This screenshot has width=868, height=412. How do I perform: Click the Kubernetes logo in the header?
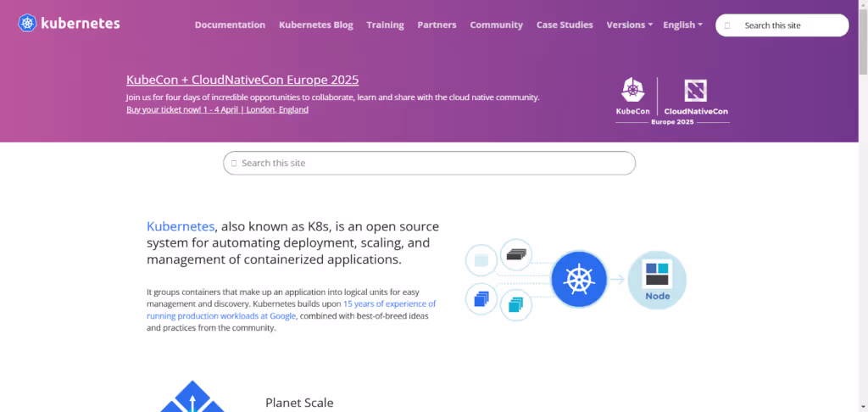coord(69,23)
